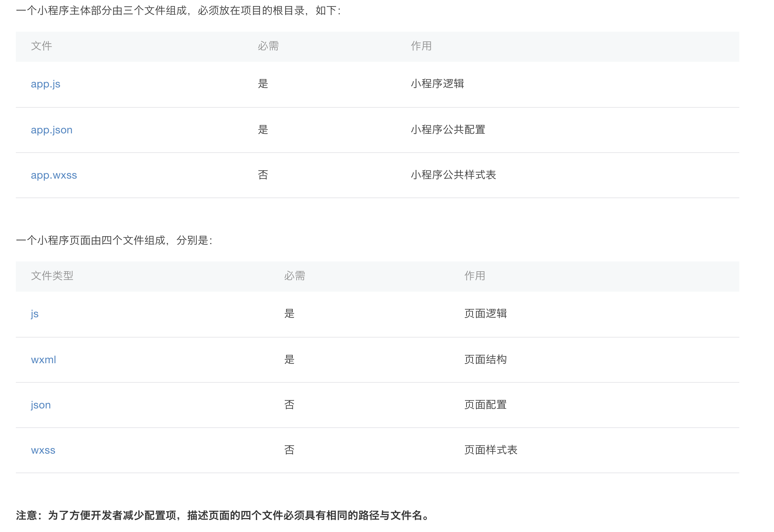The image size is (774, 532).
Task: Click the 页面逻辑 cell
Action: coord(485,313)
